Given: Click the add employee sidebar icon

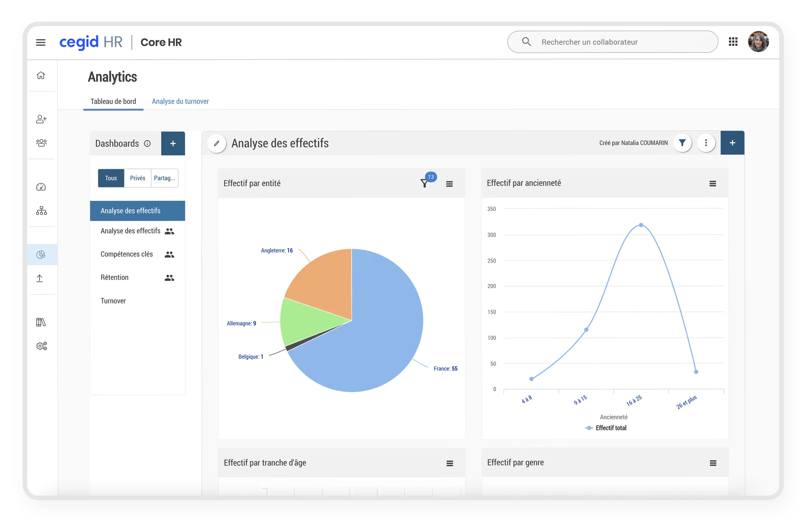Looking at the screenshot, I should (41, 119).
